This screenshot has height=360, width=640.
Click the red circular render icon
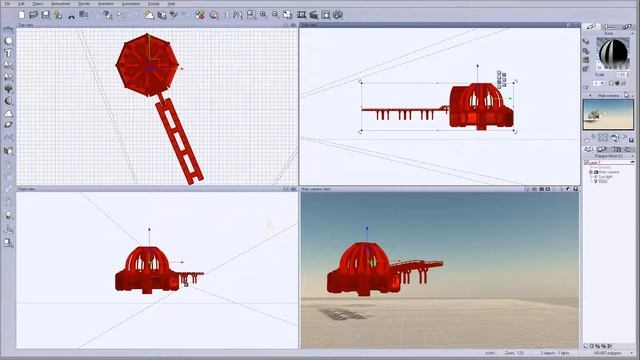tap(213, 15)
